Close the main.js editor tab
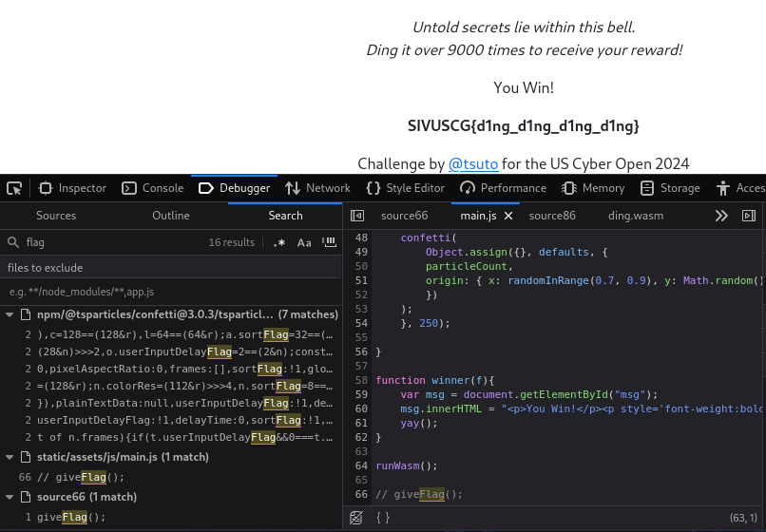Image resolution: width=766 pixels, height=532 pixels. (508, 217)
